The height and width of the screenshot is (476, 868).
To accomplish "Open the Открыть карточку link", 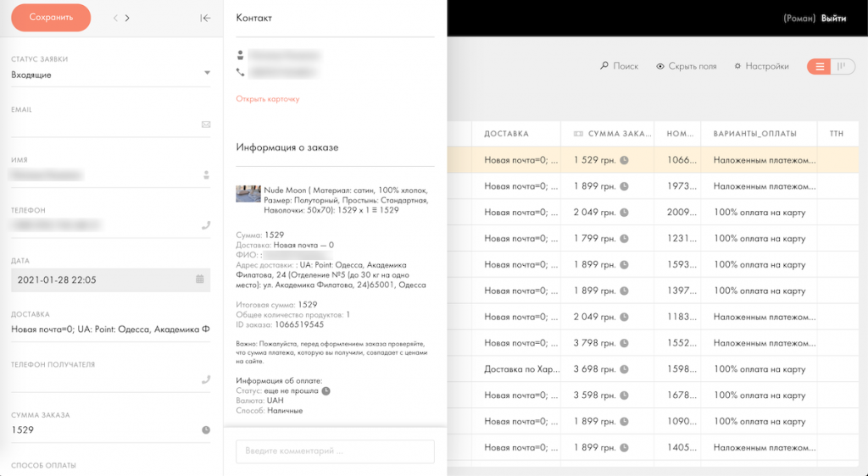I will pos(267,99).
